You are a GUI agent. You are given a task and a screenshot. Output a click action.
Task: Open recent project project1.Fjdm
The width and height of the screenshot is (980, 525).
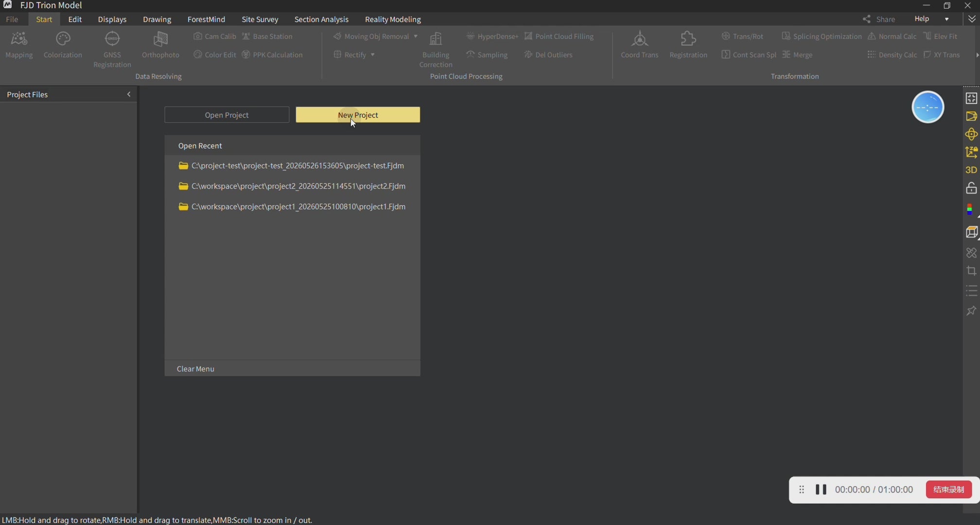(x=292, y=207)
